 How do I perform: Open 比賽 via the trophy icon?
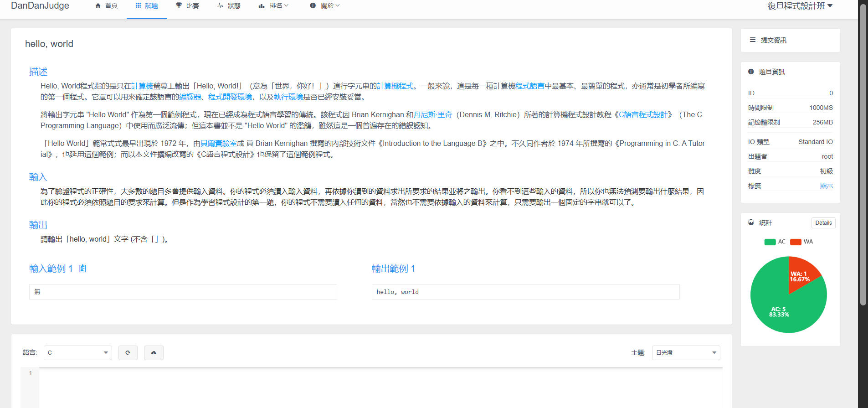(179, 6)
